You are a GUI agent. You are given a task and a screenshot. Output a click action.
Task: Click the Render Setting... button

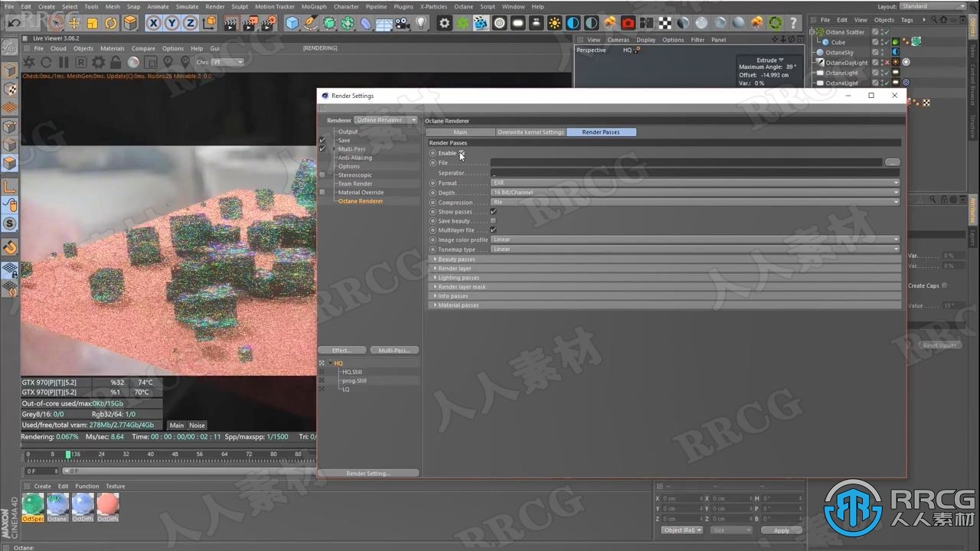tap(368, 474)
